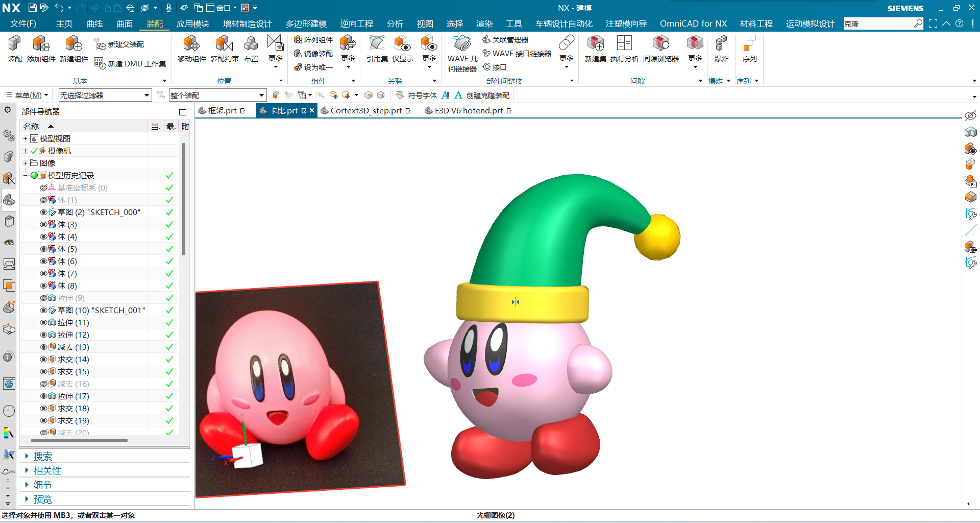Click the save icon in title bar
The width and height of the screenshot is (980, 523).
(32, 8)
